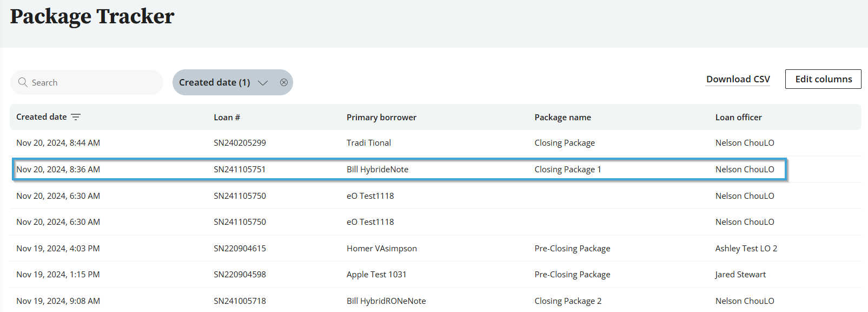Expand the Created date filter chevron
Image resolution: width=868 pixels, height=312 pixels.
click(263, 83)
